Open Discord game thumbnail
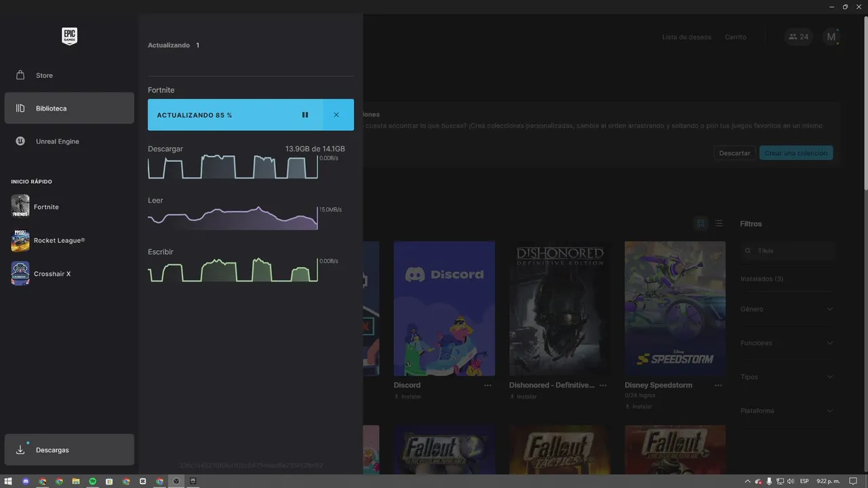The image size is (868, 488). (x=444, y=308)
